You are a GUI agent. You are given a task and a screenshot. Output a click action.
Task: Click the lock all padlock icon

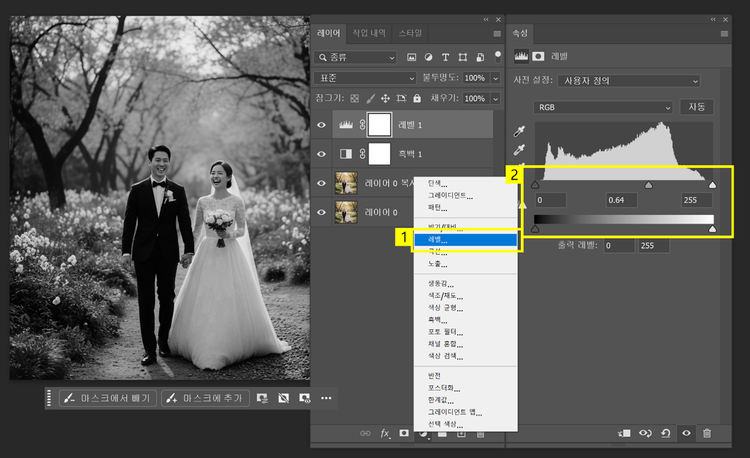416,99
